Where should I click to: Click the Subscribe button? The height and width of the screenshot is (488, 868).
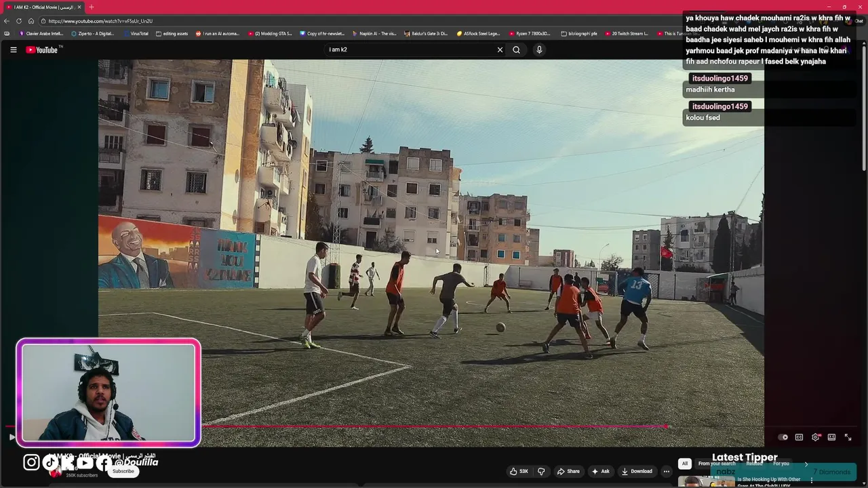click(x=123, y=471)
